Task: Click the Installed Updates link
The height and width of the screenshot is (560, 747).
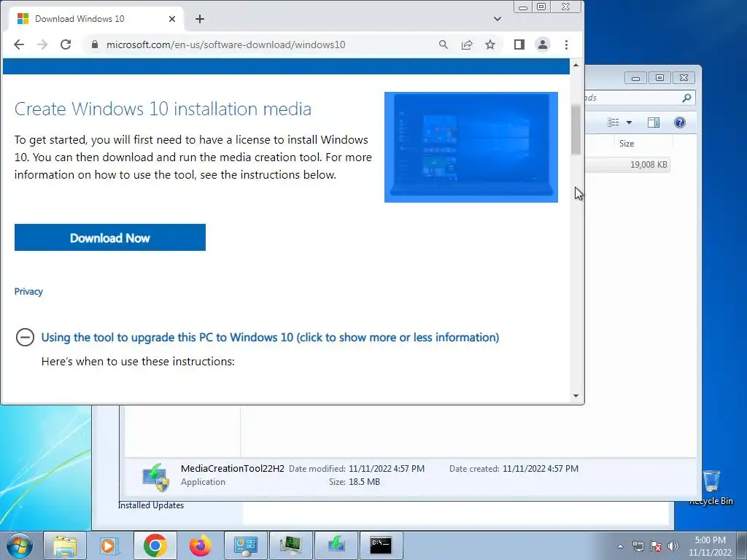Action: (x=151, y=505)
